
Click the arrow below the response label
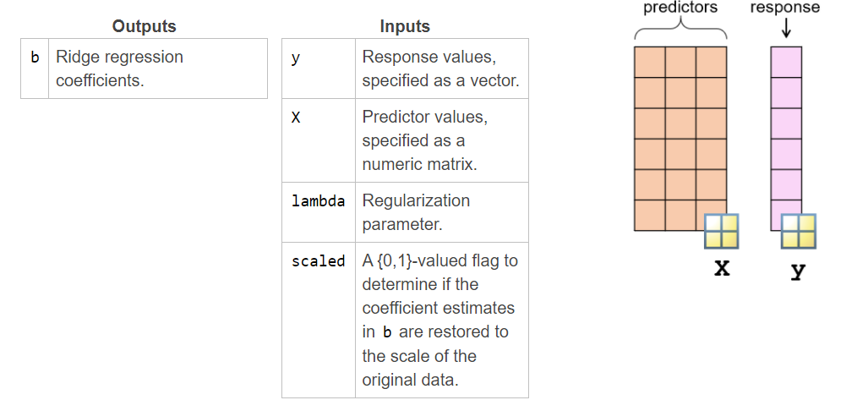click(x=786, y=29)
